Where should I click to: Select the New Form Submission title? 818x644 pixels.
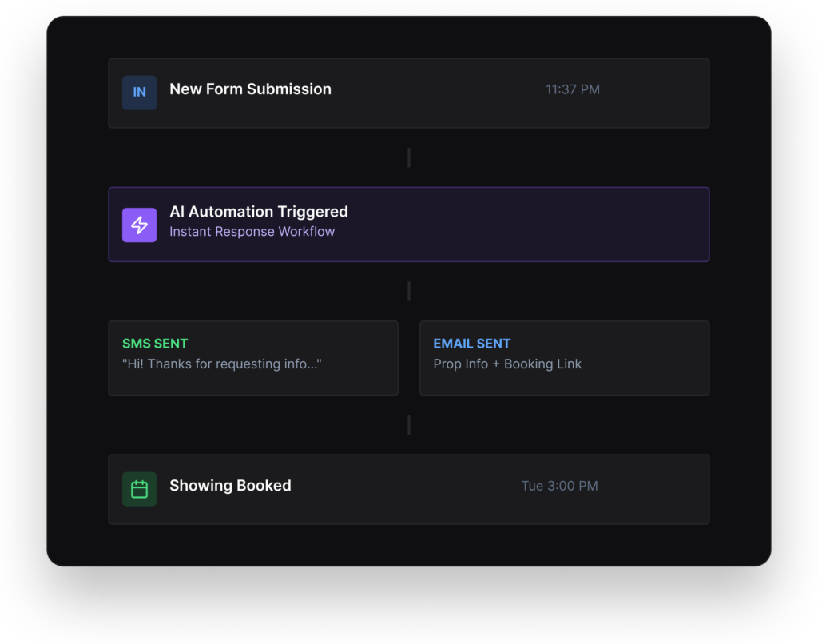tap(250, 89)
